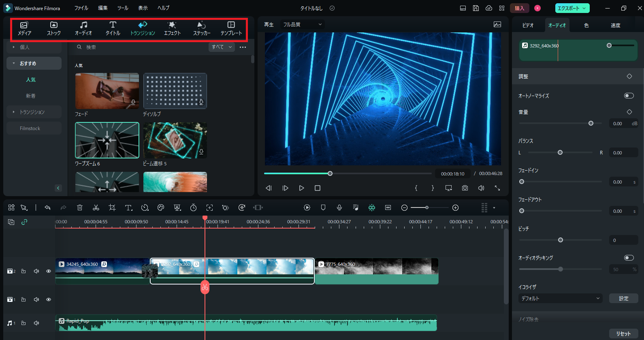The height and width of the screenshot is (340, 644).
Task: Open the equalizer preset dropdown
Action: coord(560,298)
